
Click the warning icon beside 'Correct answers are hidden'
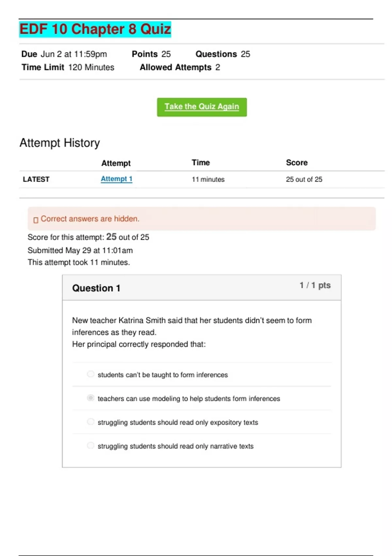pyautogui.click(x=36, y=220)
